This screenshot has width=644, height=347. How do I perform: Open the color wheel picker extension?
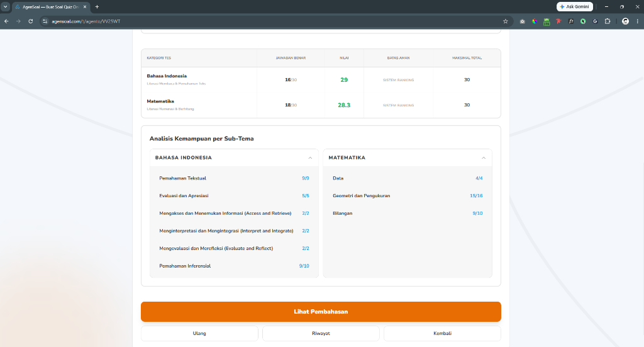tap(535, 21)
